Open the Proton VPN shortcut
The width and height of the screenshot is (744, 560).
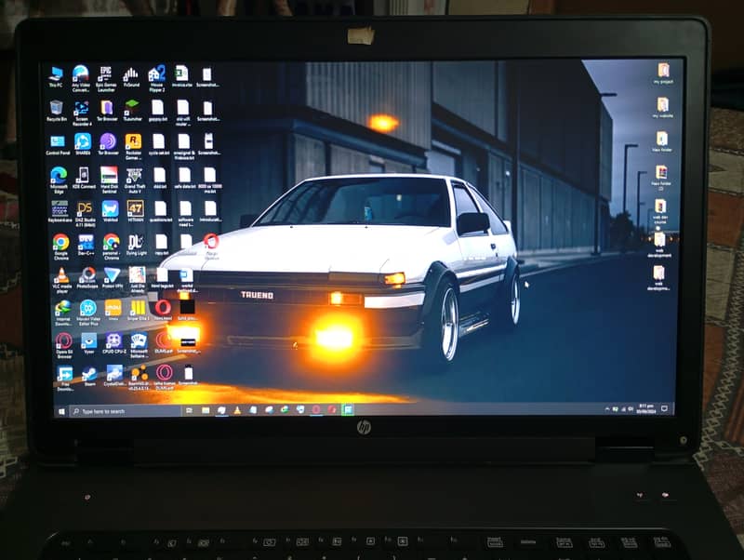(112, 275)
